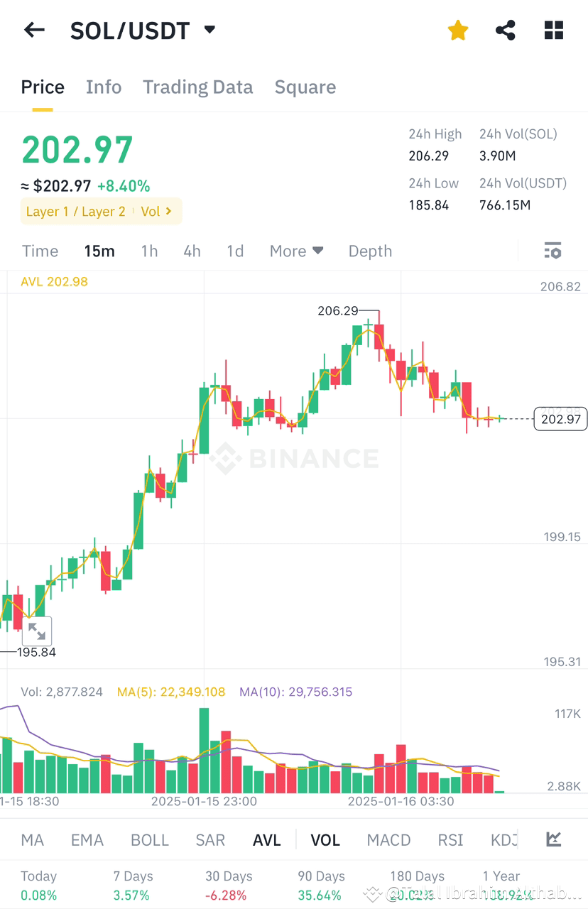The width and height of the screenshot is (588, 909).
Task: Enable the MACD indicator
Action: tap(388, 840)
